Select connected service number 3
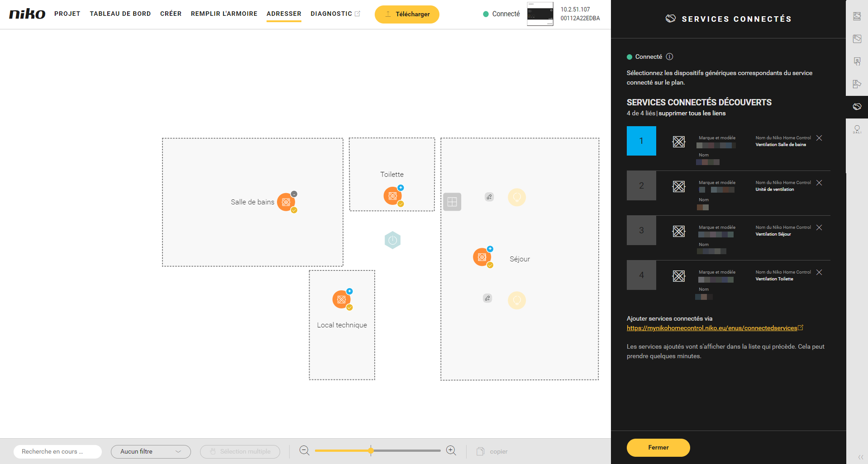The image size is (868, 464). click(641, 230)
